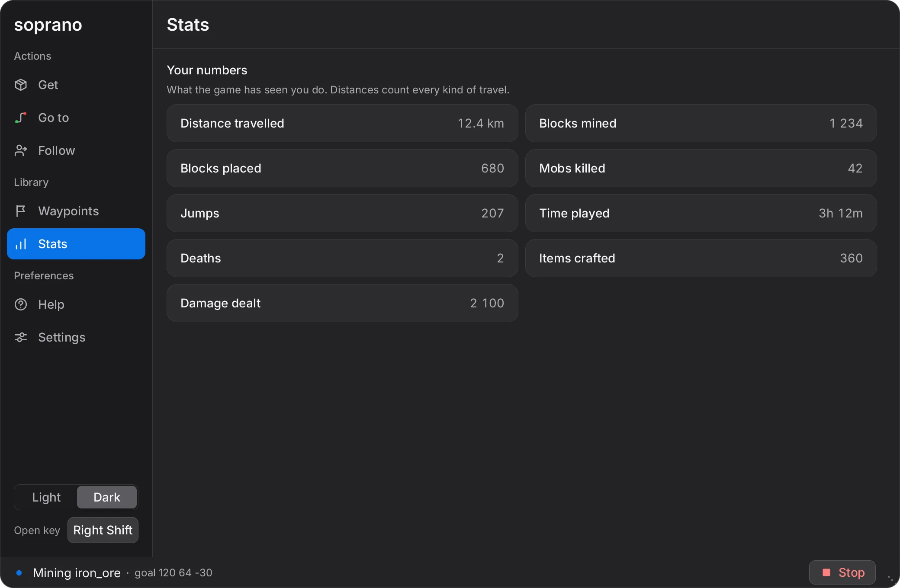Click the Go to route icon
The width and height of the screenshot is (900, 588).
click(x=21, y=118)
